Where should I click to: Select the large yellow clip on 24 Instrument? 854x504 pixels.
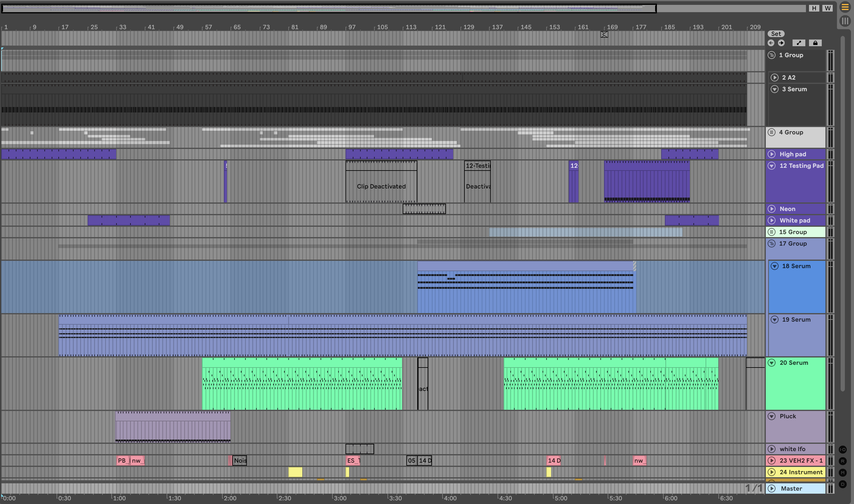(x=295, y=472)
